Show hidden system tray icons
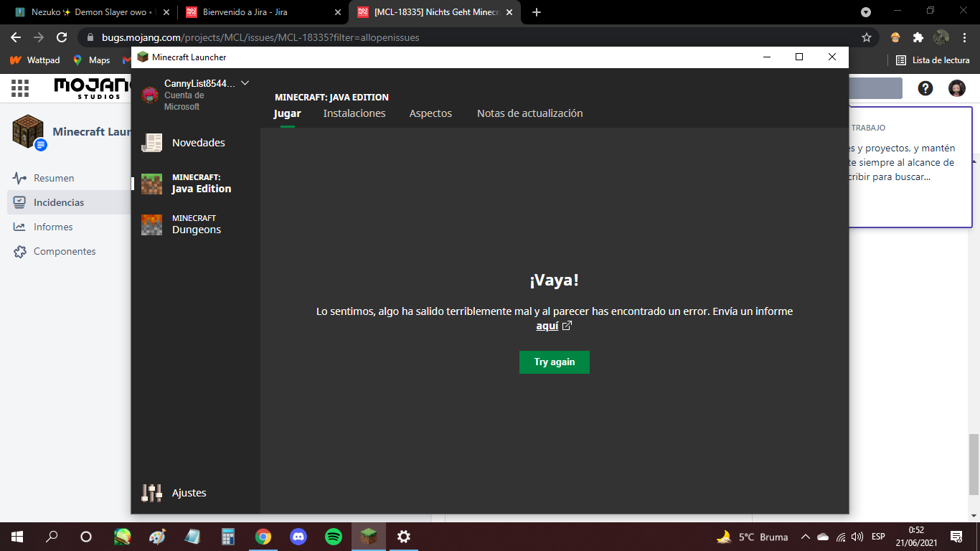This screenshot has height=551, width=980. tap(805, 537)
